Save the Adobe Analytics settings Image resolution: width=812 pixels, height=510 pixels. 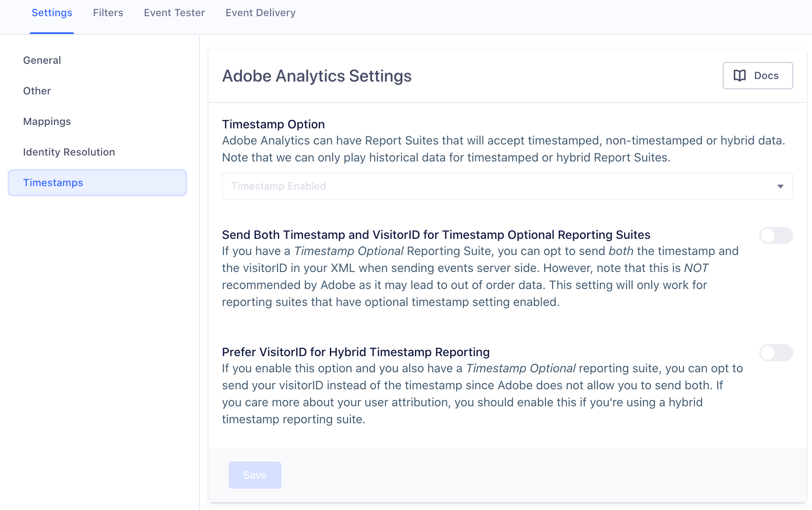pos(255,475)
